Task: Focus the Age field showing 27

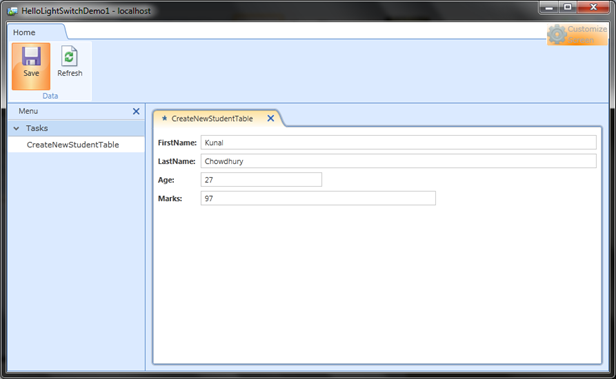Action: click(x=261, y=179)
